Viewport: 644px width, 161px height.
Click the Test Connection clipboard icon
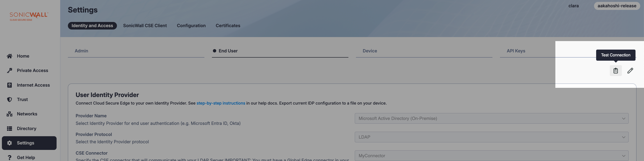[x=615, y=71]
